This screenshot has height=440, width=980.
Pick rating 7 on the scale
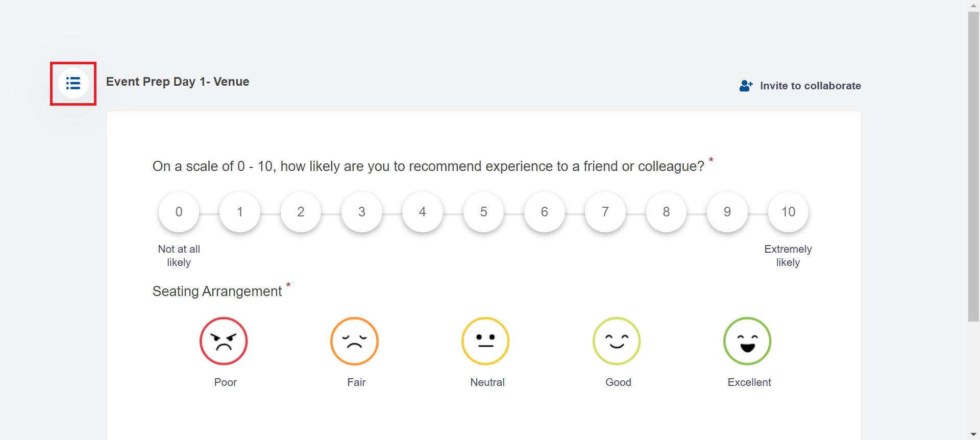(x=605, y=212)
